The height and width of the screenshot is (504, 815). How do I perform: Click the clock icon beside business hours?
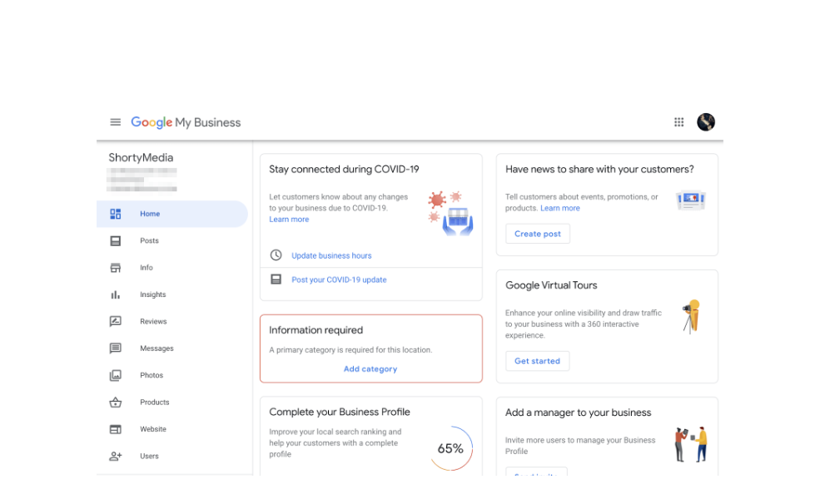[x=276, y=254]
